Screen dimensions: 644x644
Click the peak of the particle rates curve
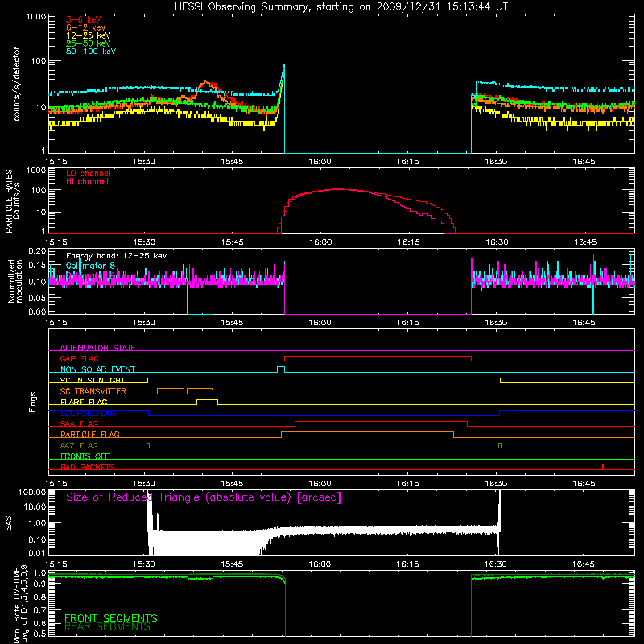[x=337, y=189]
